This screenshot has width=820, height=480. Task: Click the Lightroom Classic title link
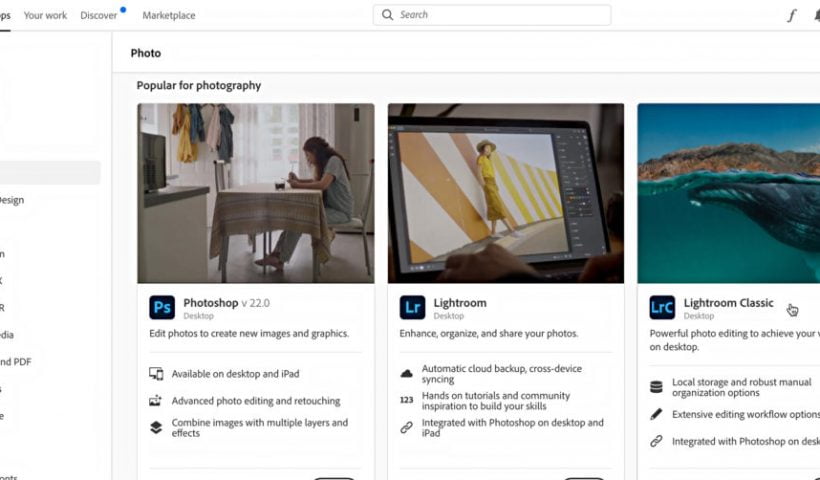pyautogui.click(x=728, y=302)
